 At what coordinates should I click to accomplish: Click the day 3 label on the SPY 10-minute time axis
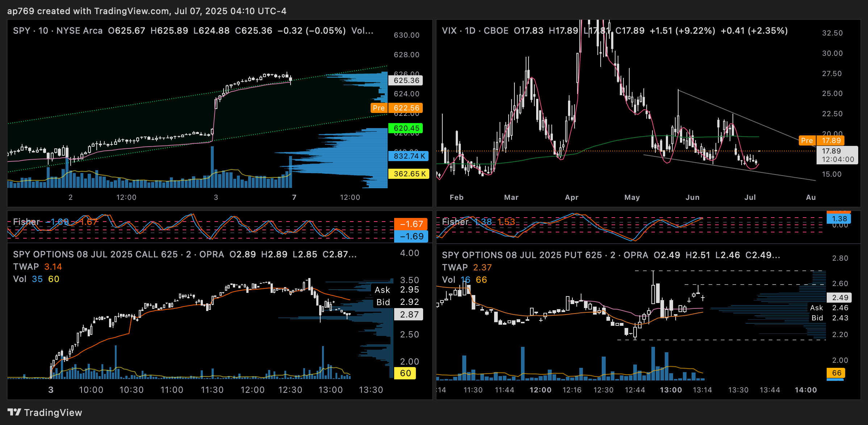[x=216, y=197]
